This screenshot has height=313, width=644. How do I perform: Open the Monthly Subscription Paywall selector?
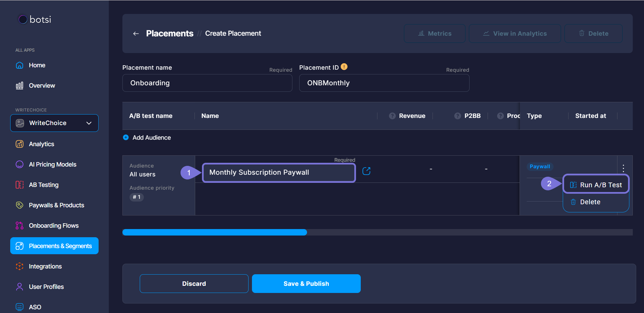(x=279, y=173)
